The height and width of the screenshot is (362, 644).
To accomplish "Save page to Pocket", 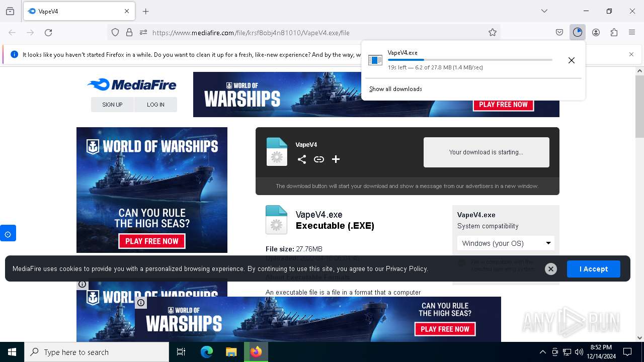I will point(559,33).
